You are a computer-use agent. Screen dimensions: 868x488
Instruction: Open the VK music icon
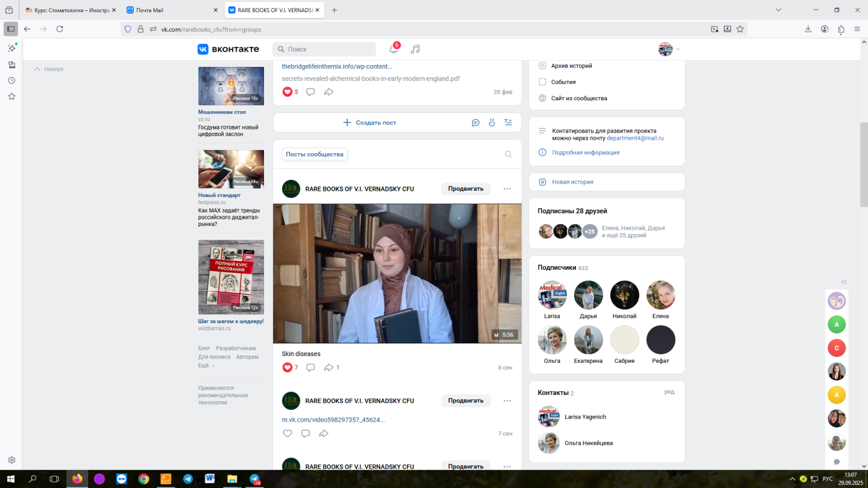pos(415,49)
